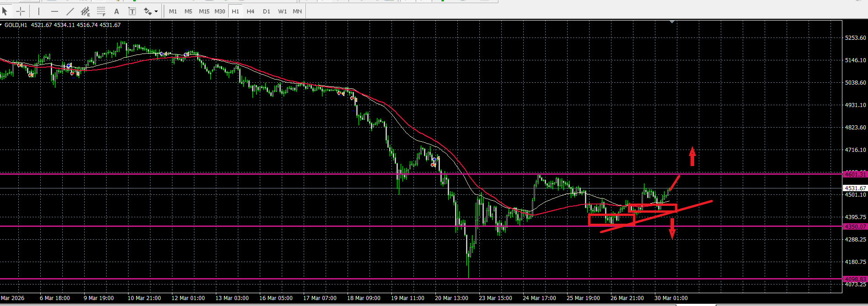Switch chart to MN monthly timeframe
Image resolution: width=868 pixels, height=306 pixels.
click(x=297, y=11)
